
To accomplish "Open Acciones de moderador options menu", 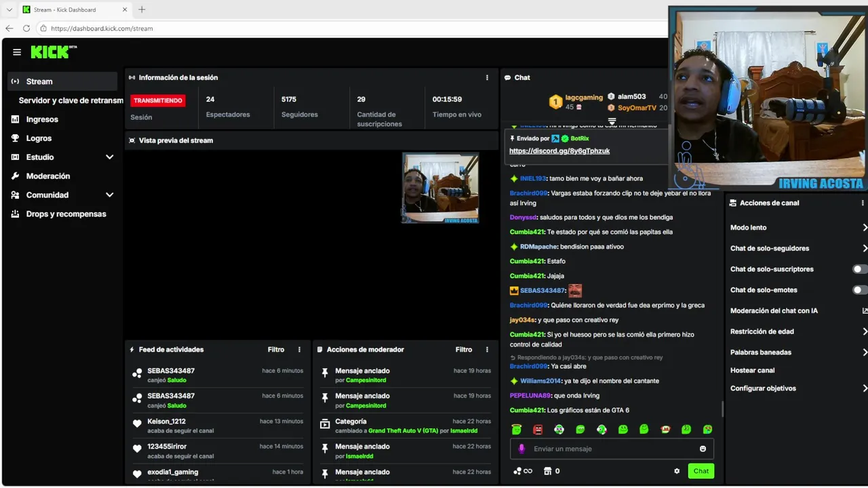I will [487, 350].
